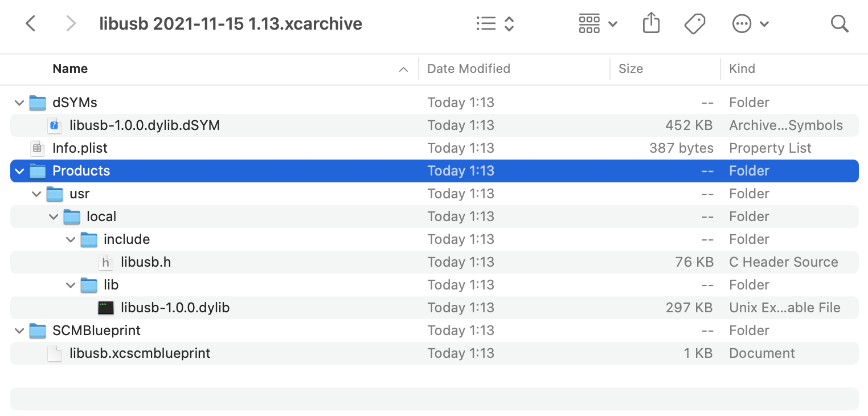Click the Share toolbar icon
This screenshot has width=868, height=416.
651,23
